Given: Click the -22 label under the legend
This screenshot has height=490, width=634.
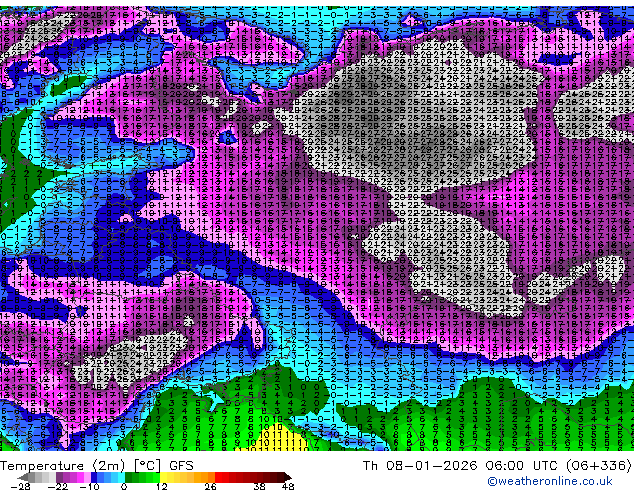Looking at the screenshot, I should pos(57,486).
